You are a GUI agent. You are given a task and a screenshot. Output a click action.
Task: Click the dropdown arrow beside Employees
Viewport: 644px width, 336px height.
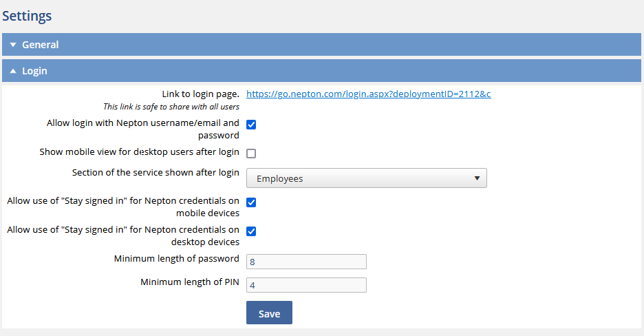(x=477, y=178)
